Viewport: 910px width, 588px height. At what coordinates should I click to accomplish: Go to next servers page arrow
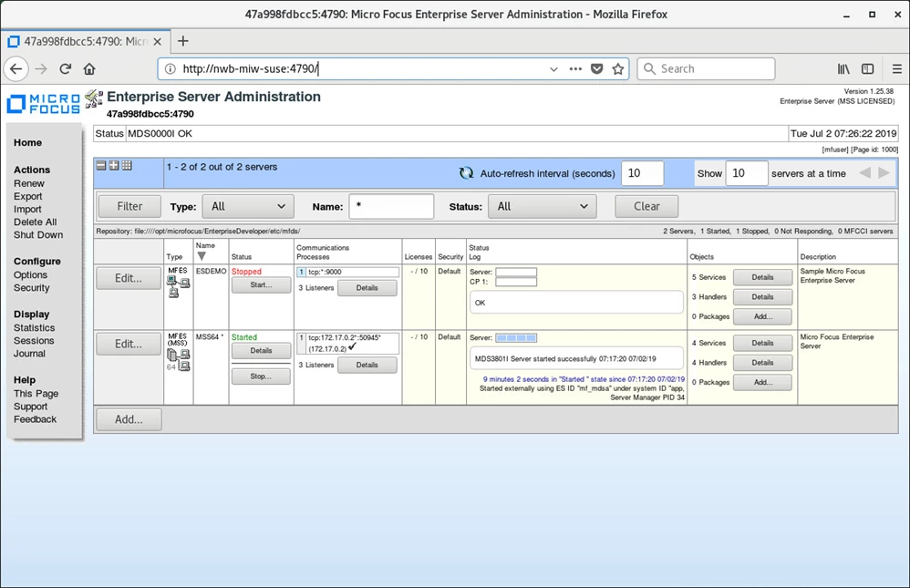[884, 173]
